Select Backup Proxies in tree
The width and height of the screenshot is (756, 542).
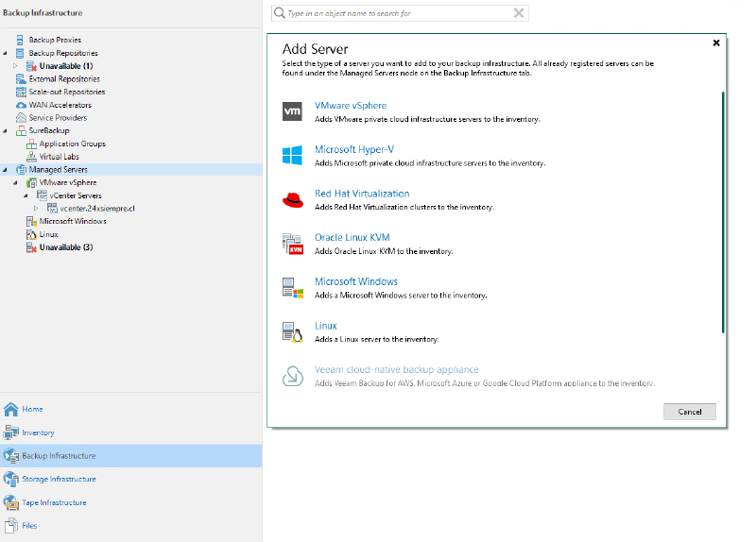(x=55, y=40)
